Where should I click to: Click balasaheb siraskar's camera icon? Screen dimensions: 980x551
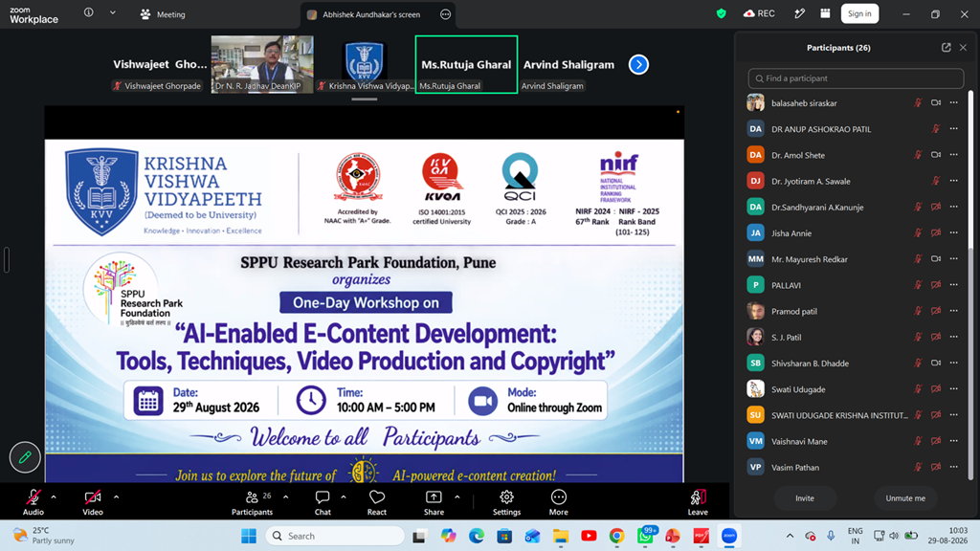(x=936, y=103)
